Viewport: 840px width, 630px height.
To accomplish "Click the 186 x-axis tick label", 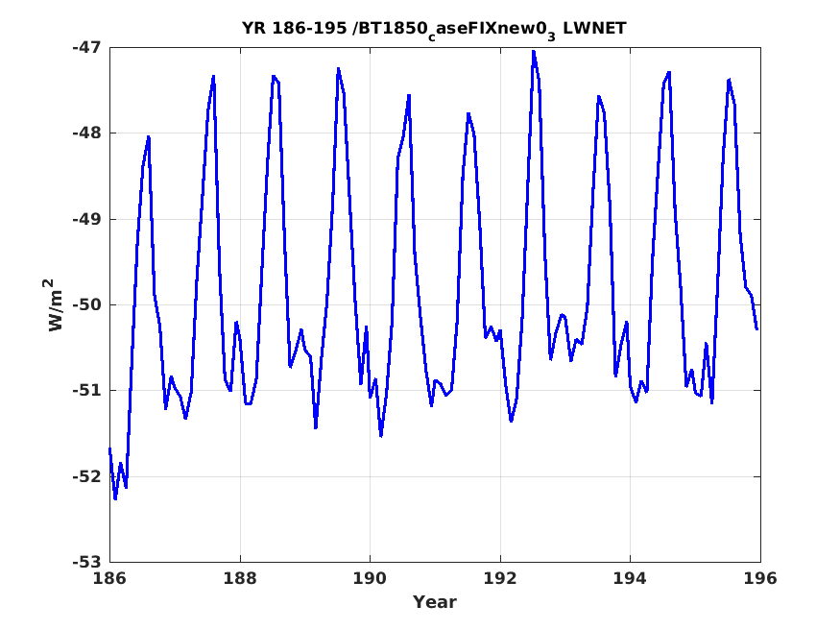I will pyautogui.click(x=109, y=578).
